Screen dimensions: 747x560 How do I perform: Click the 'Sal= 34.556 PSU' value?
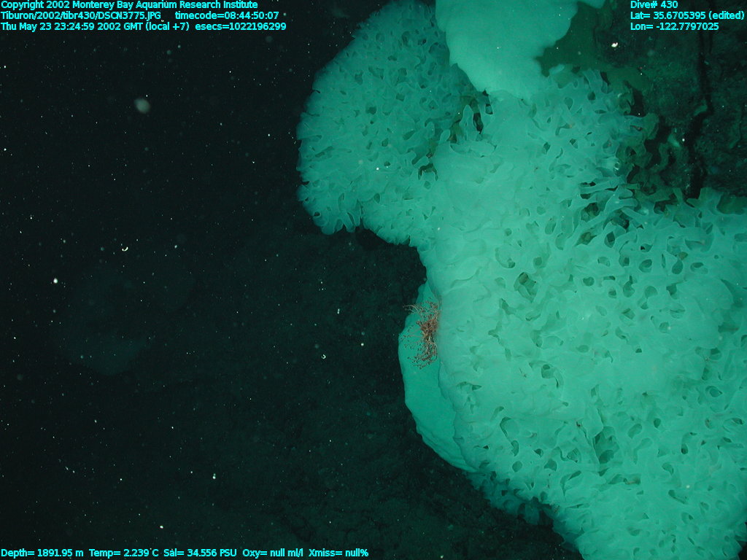click(x=200, y=553)
